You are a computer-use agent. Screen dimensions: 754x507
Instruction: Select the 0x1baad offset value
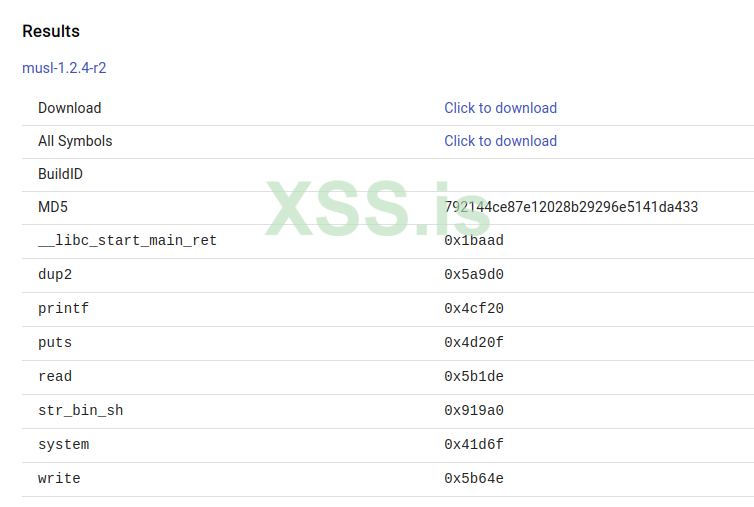[x=474, y=240]
